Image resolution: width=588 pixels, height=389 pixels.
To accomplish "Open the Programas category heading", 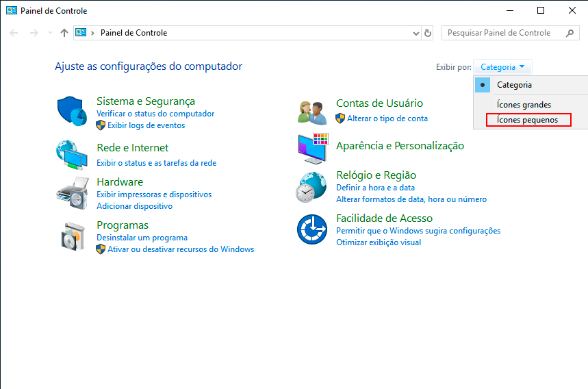I will point(123,225).
